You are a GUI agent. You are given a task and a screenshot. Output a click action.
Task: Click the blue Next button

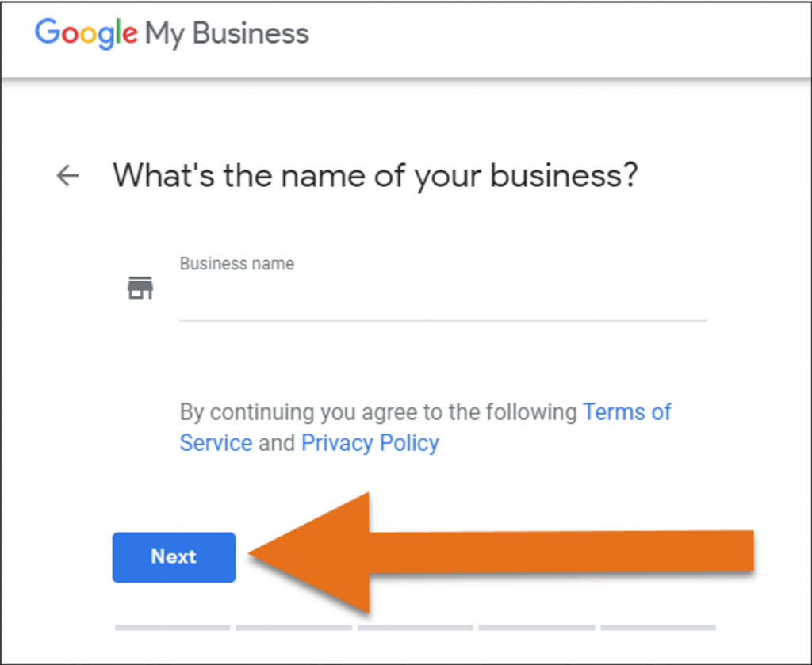point(174,557)
